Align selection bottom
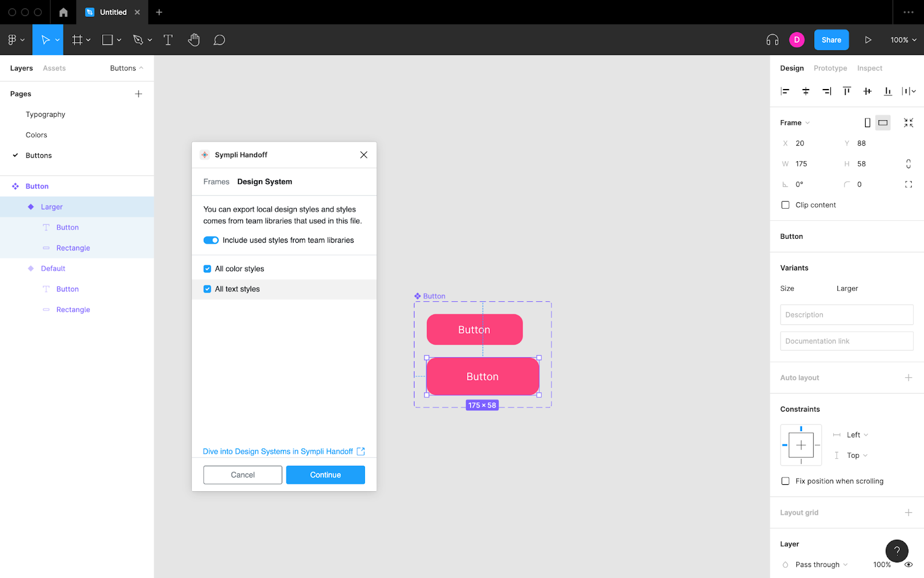Viewport: 924px width, 578px height. coord(888,91)
